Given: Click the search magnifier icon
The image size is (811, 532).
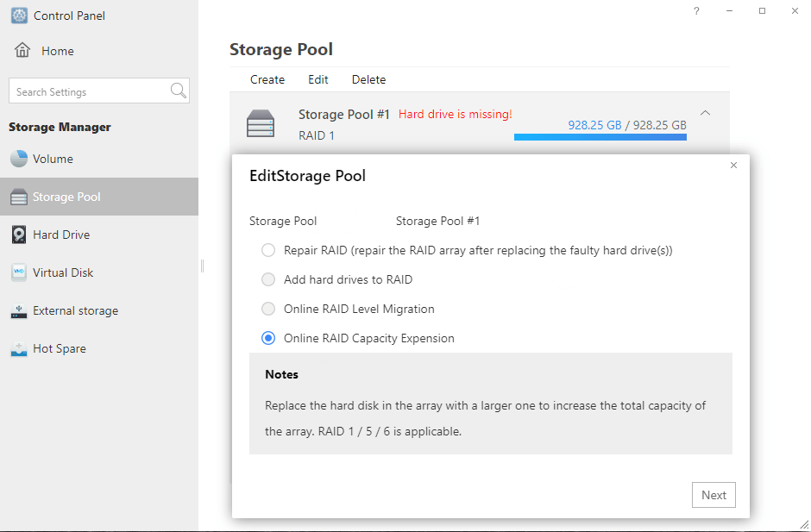Looking at the screenshot, I should click(179, 91).
